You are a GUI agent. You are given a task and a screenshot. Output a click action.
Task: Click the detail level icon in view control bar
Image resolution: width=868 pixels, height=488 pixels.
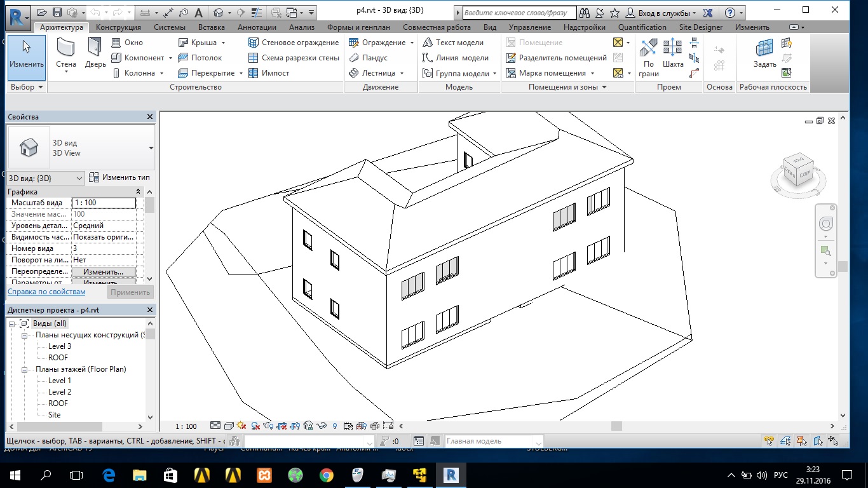pos(215,426)
